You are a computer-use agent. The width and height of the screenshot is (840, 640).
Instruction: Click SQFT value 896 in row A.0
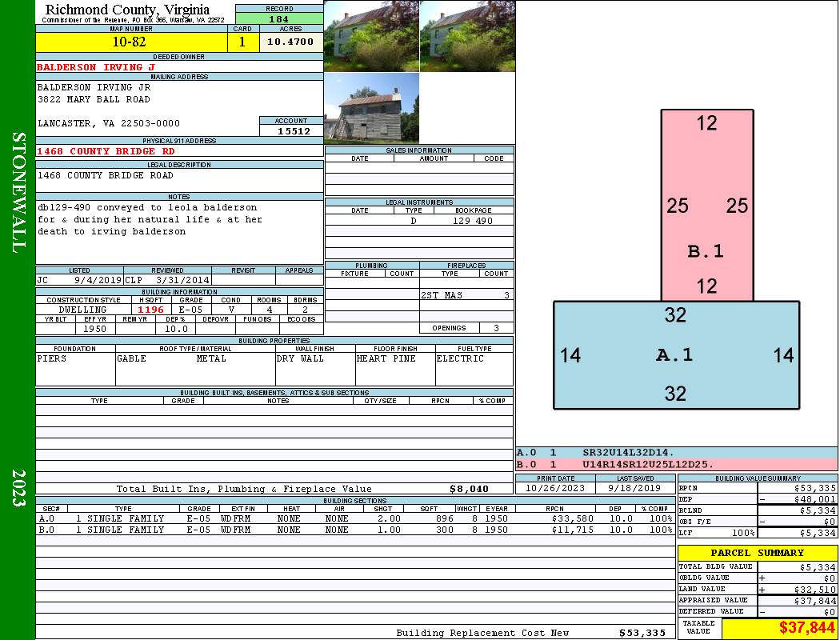(x=445, y=518)
